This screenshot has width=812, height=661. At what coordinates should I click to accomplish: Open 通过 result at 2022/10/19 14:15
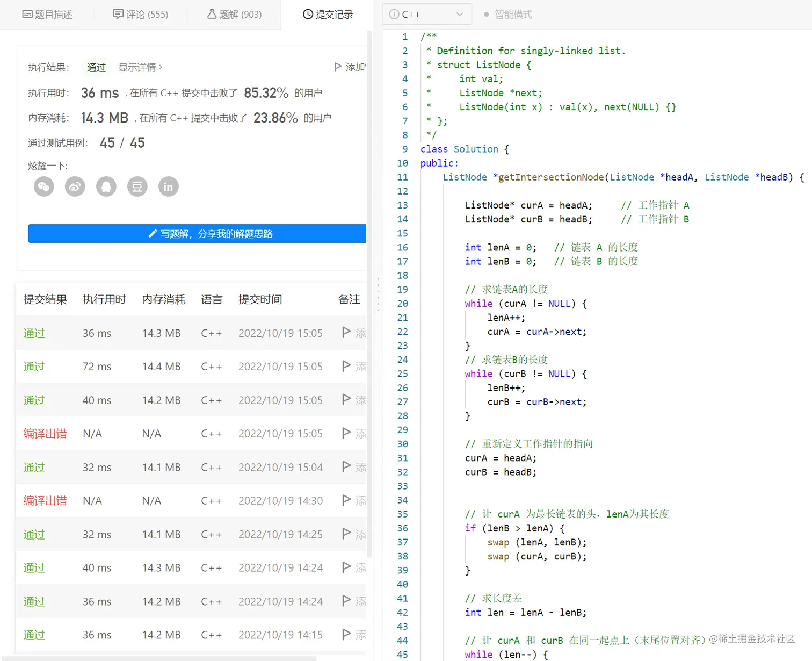tap(34, 635)
